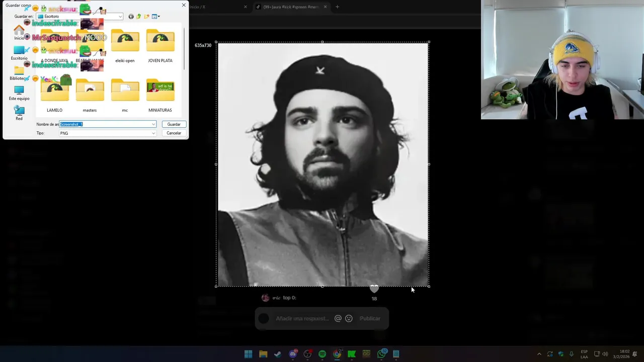Image resolution: width=644 pixels, height=362 pixels.
Task: Click the Publicar button
Action: pos(370,318)
